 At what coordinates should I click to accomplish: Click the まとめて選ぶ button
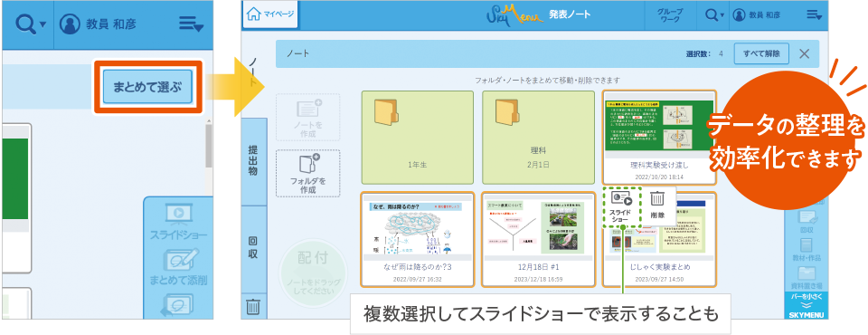147,87
